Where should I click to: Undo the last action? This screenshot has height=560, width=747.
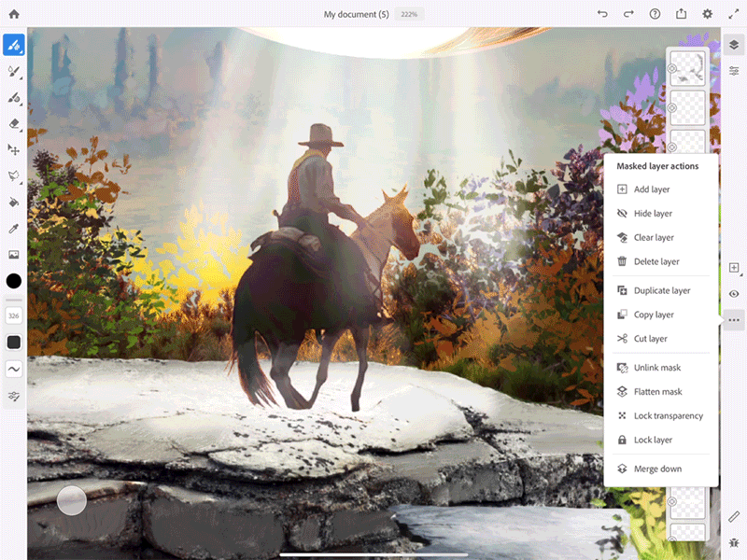[x=602, y=13]
